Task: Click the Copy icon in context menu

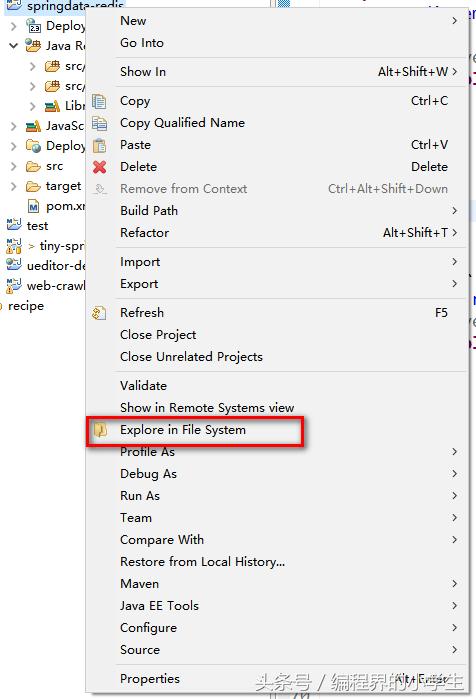Action: click(x=99, y=101)
